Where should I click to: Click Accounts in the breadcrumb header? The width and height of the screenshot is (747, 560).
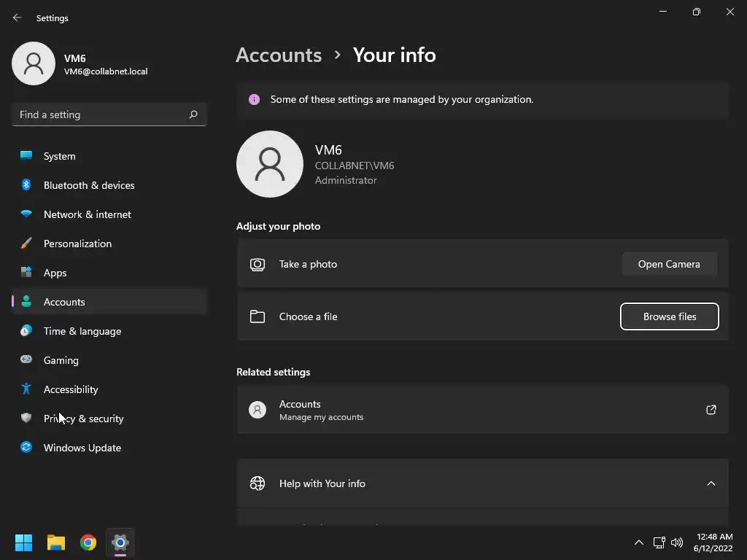point(279,55)
